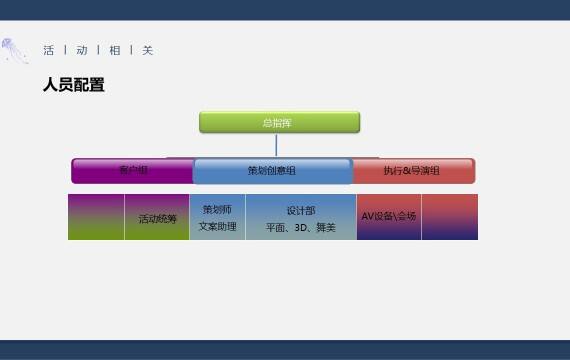Screen dimensions: 570x360
Task: Select the purple 客户组 box
Action: [x=133, y=171]
